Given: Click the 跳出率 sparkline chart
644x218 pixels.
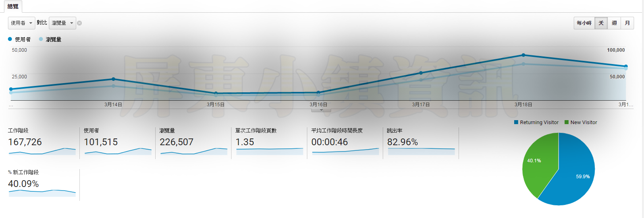Looking at the screenshot, I should coord(421,152).
